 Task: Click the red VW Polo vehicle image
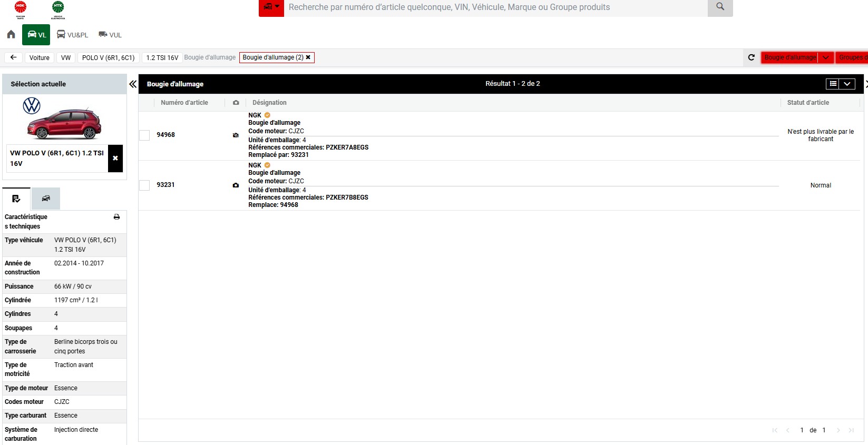[64, 124]
